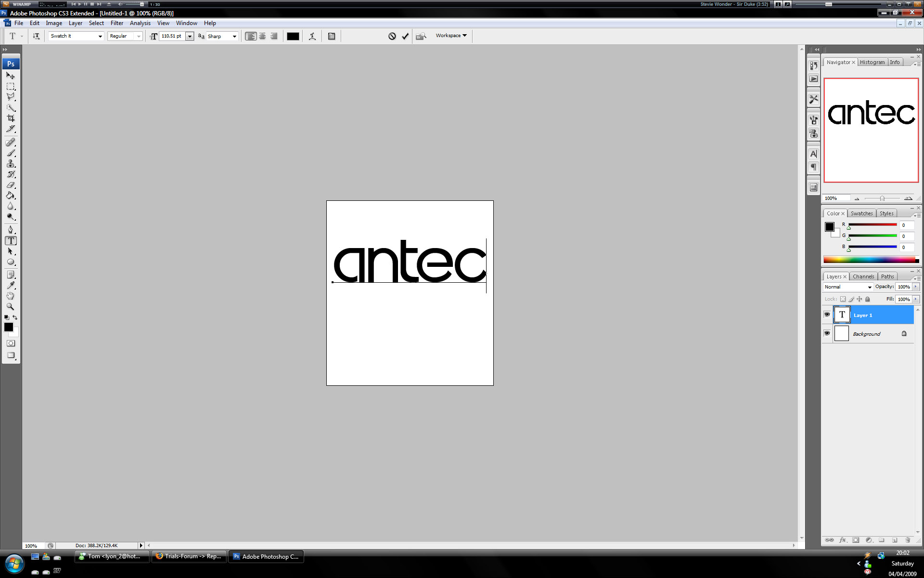Select the Move tool
The height and width of the screenshot is (578, 924).
pyautogui.click(x=11, y=76)
